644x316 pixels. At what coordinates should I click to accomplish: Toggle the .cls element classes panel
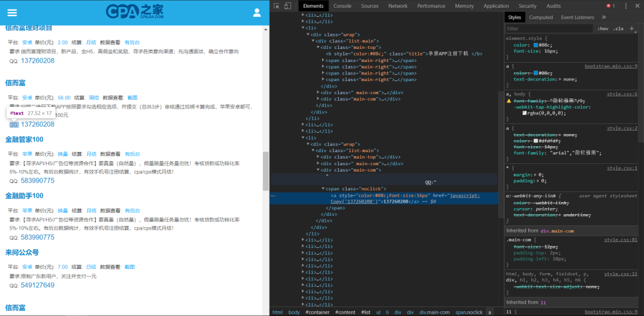pyautogui.click(x=618, y=29)
